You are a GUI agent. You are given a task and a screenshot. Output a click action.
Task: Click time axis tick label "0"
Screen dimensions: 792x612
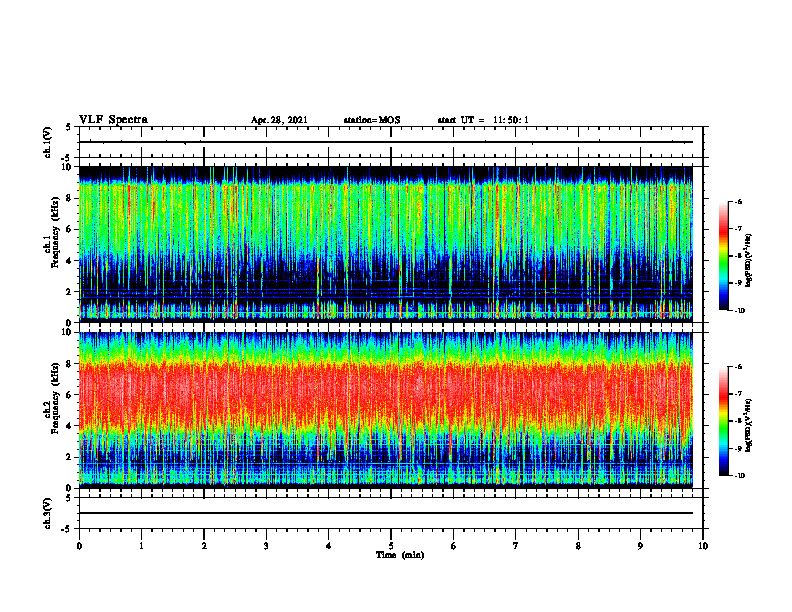coord(79,546)
